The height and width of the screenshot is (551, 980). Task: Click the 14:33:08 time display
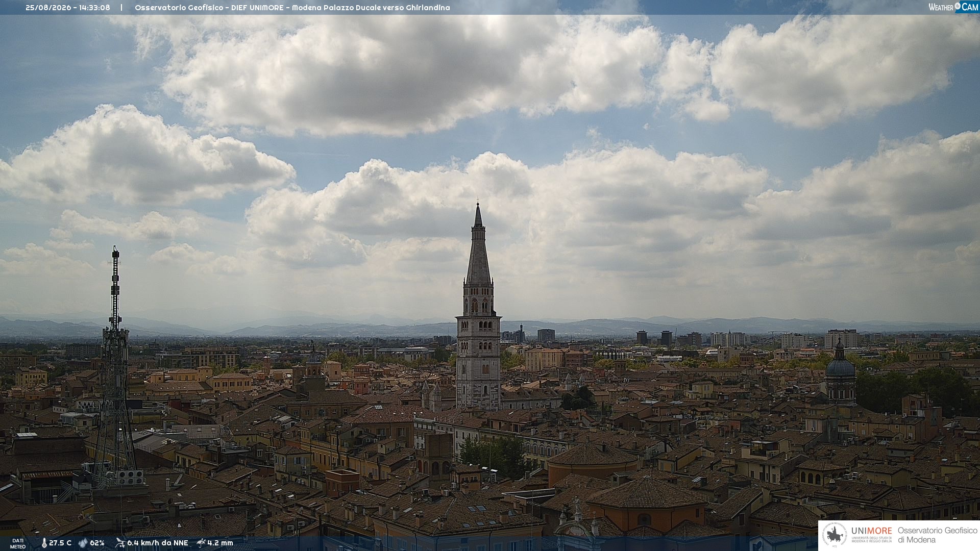94,8
